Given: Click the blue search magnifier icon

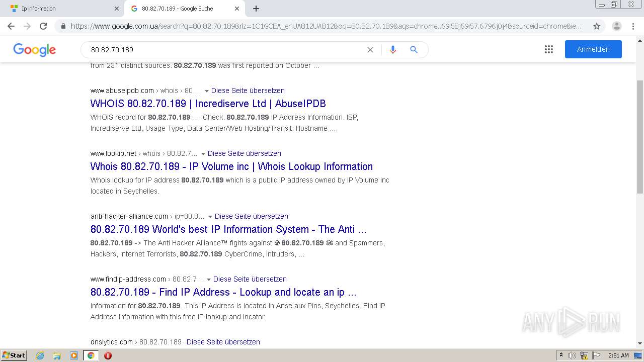Looking at the screenshot, I should [414, 50].
